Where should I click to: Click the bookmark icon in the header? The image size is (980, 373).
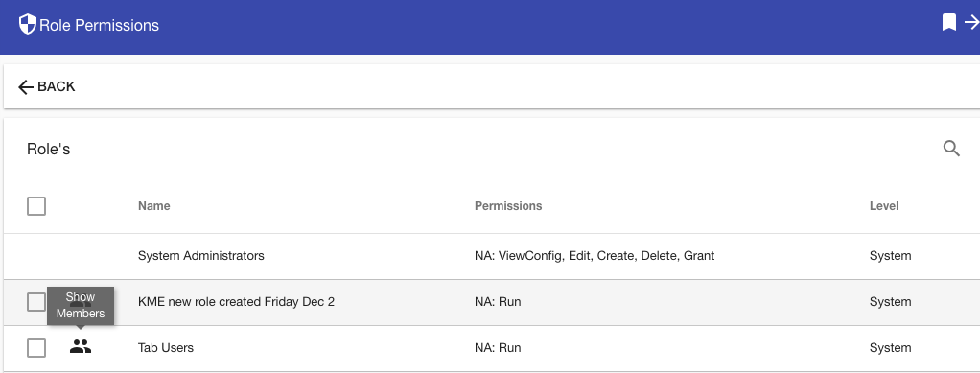click(x=948, y=22)
